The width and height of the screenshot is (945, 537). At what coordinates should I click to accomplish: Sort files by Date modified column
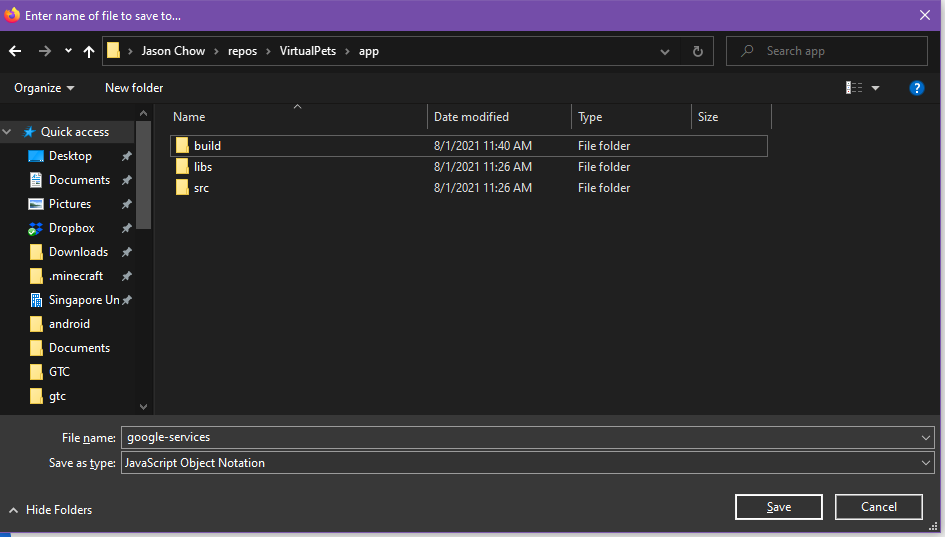click(x=471, y=117)
